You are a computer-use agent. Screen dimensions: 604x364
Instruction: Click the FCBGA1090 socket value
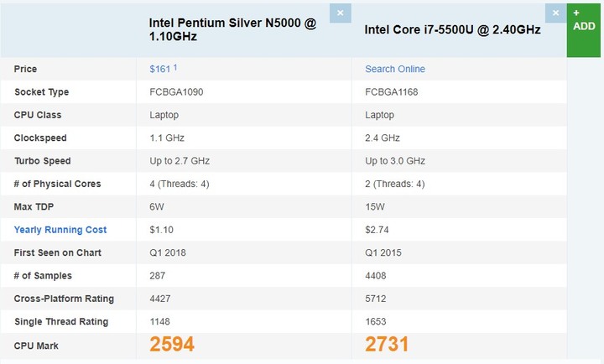(176, 92)
